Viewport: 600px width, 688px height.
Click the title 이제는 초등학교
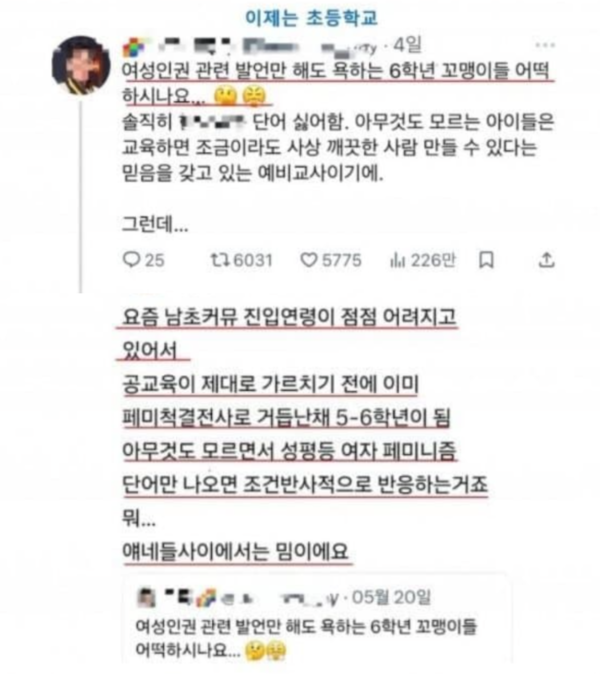click(x=311, y=18)
